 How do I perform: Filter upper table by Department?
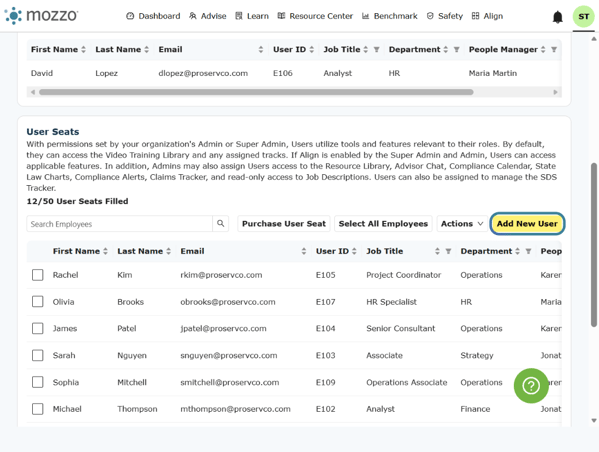456,49
